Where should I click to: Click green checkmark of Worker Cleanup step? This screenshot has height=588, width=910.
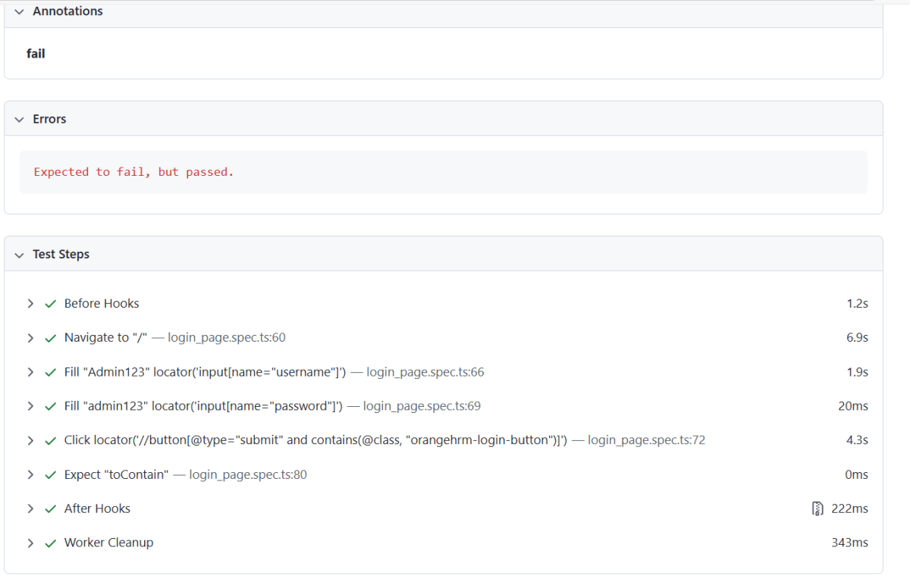pyautogui.click(x=51, y=543)
